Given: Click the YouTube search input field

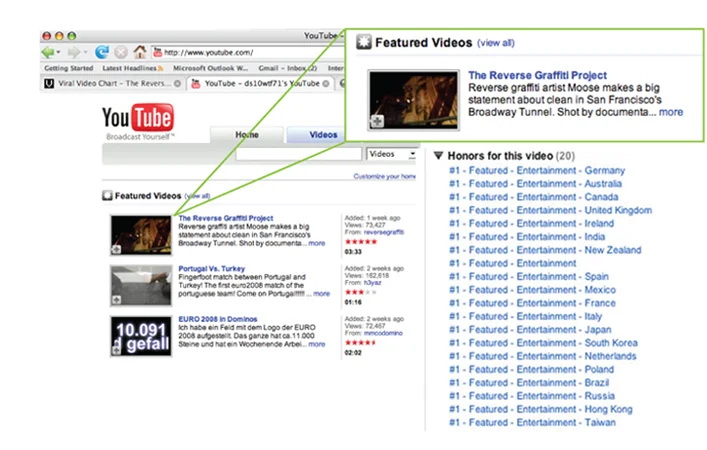Looking at the screenshot, I should coord(298,154).
